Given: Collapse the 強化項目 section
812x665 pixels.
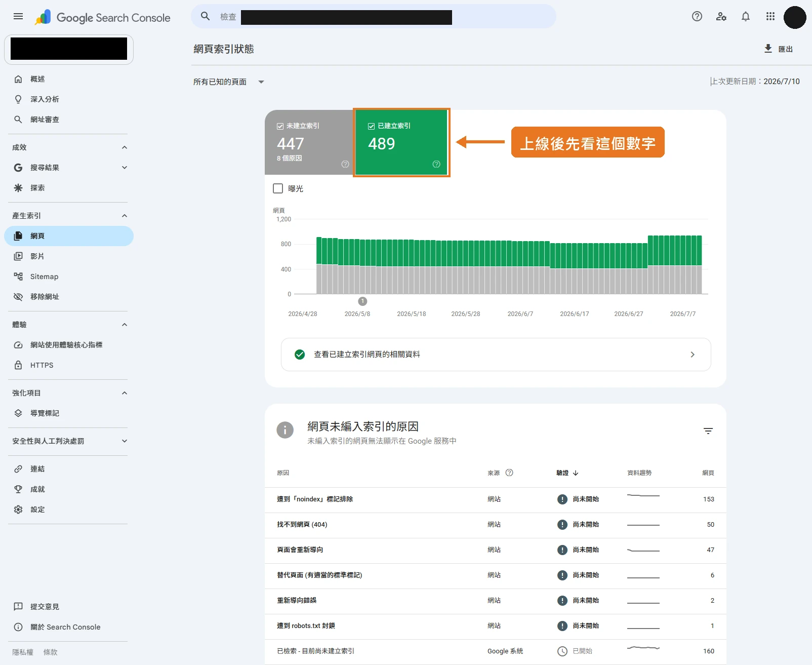Looking at the screenshot, I should [125, 393].
